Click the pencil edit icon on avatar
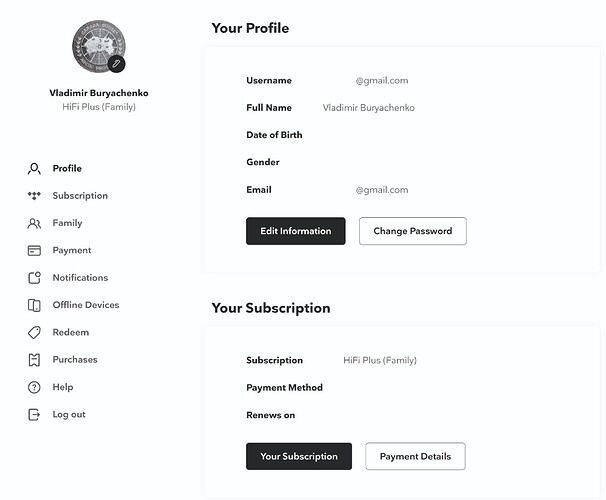 tap(116, 64)
